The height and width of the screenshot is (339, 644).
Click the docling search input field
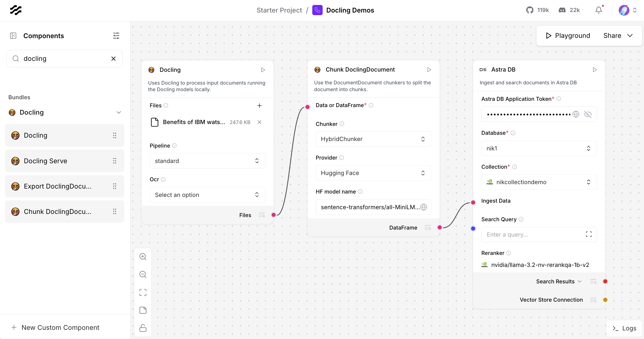[64, 59]
